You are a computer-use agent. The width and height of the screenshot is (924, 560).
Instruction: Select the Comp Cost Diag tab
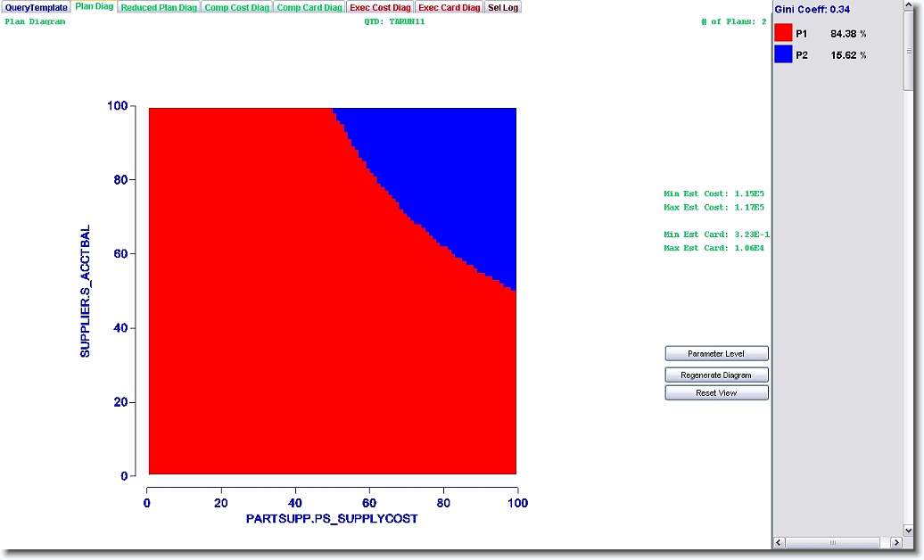click(236, 7)
